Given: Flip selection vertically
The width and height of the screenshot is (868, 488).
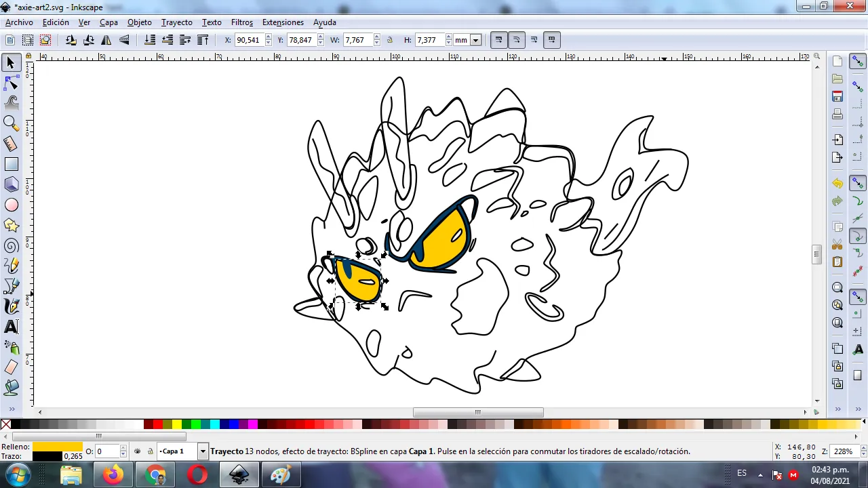Looking at the screenshot, I should (124, 40).
